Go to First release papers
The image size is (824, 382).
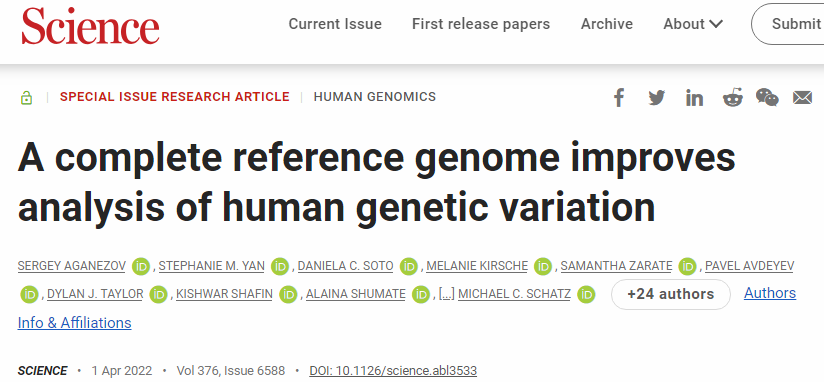tap(481, 24)
